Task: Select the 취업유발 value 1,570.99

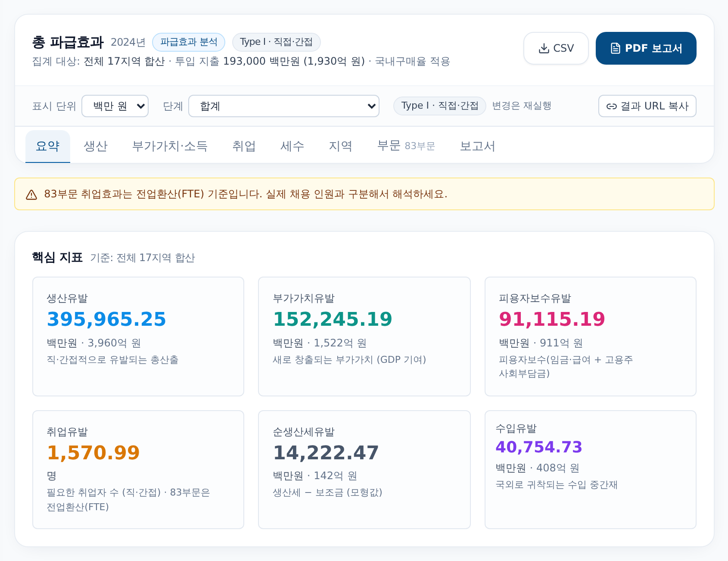Action: click(93, 453)
